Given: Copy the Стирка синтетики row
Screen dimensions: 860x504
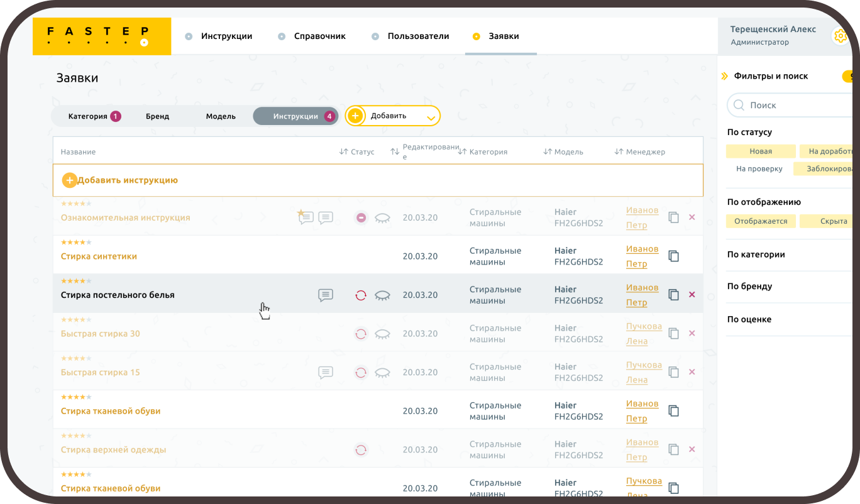Looking at the screenshot, I should click(x=673, y=256).
